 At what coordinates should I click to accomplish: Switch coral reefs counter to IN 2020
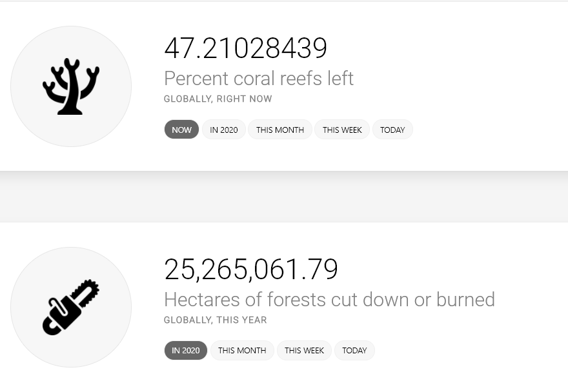pos(224,130)
